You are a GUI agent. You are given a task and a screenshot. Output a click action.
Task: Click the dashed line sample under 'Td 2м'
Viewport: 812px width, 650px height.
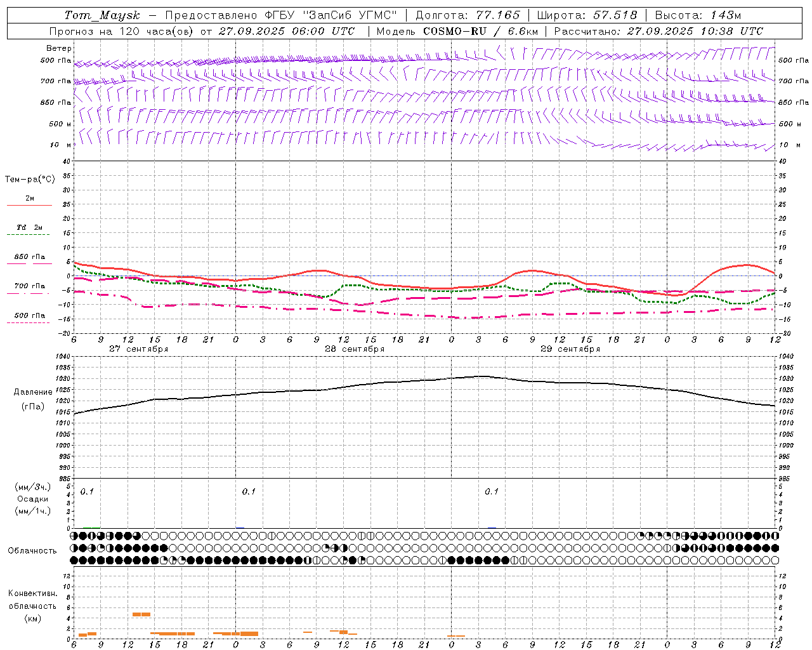click(x=28, y=235)
